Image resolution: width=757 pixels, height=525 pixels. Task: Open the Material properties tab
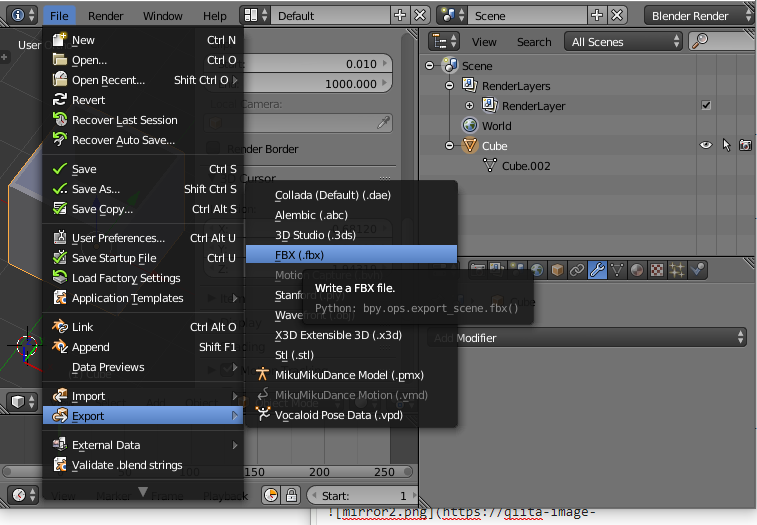coord(637,270)
